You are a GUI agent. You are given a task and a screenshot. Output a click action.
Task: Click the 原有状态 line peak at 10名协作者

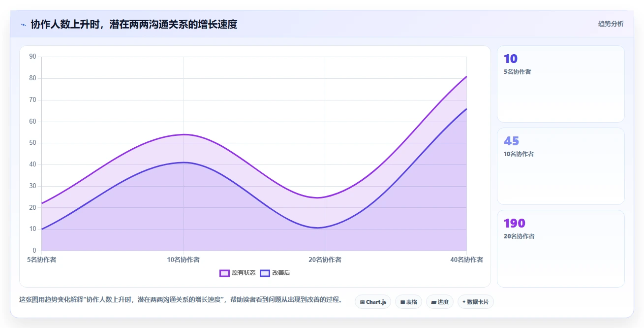[183, 134]
